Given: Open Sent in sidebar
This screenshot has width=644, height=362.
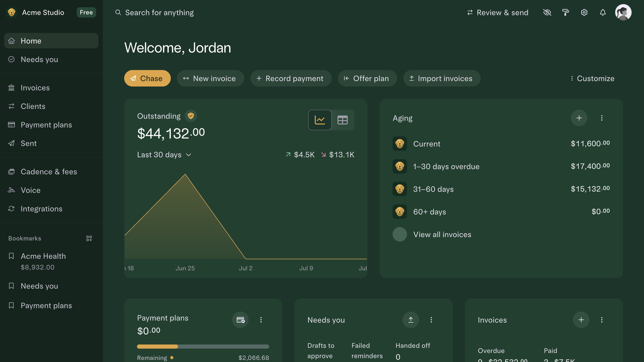Looking at the screenshot, I should pyautogui.click(x=51, y=143).
